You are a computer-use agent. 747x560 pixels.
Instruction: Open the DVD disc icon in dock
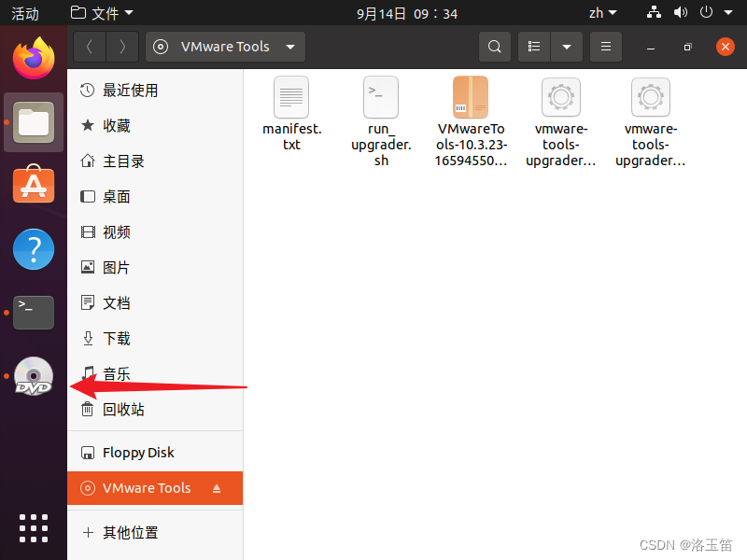point(34,376)
